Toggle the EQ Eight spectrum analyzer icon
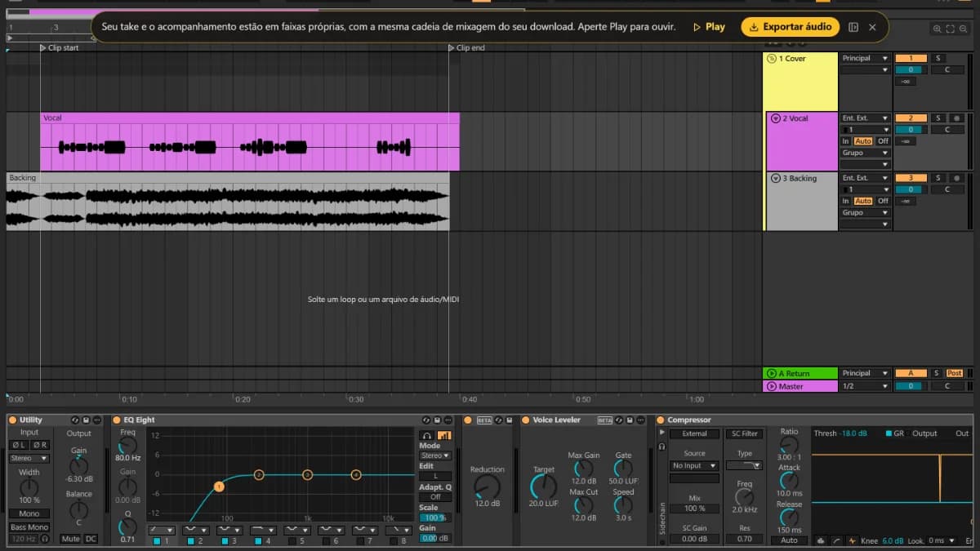The height and width of the screenshot is (551, 980). pyautogui.click(x=444, y=435)
